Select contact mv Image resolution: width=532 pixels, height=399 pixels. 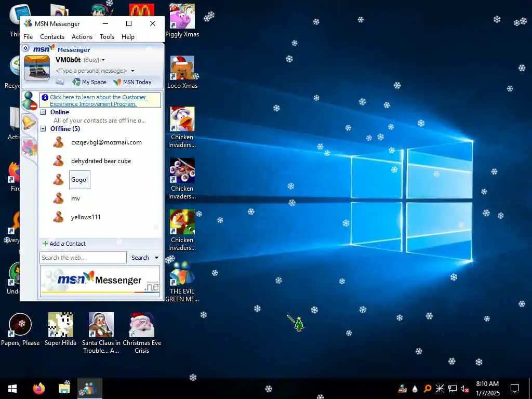coord(75,198)
